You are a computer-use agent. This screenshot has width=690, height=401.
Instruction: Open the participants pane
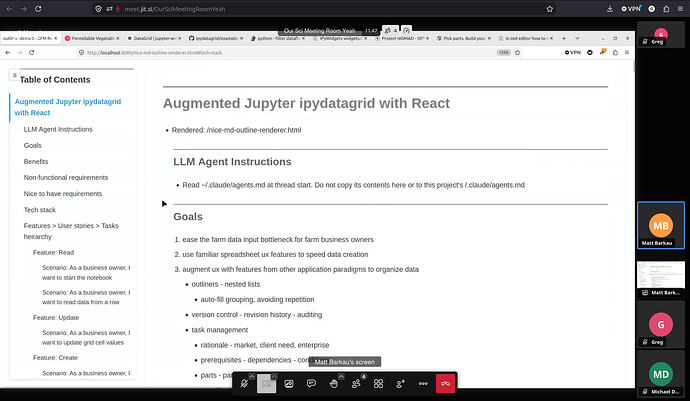(x=356, y=384)
